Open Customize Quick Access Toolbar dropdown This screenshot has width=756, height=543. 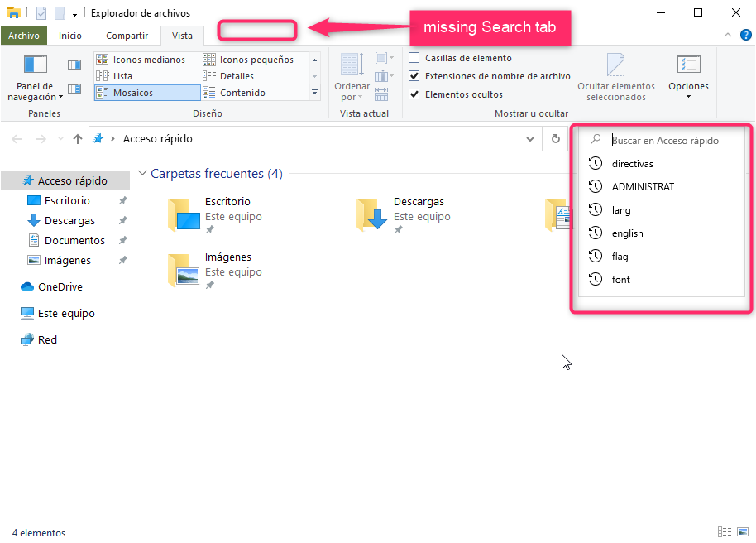[74, 13]
